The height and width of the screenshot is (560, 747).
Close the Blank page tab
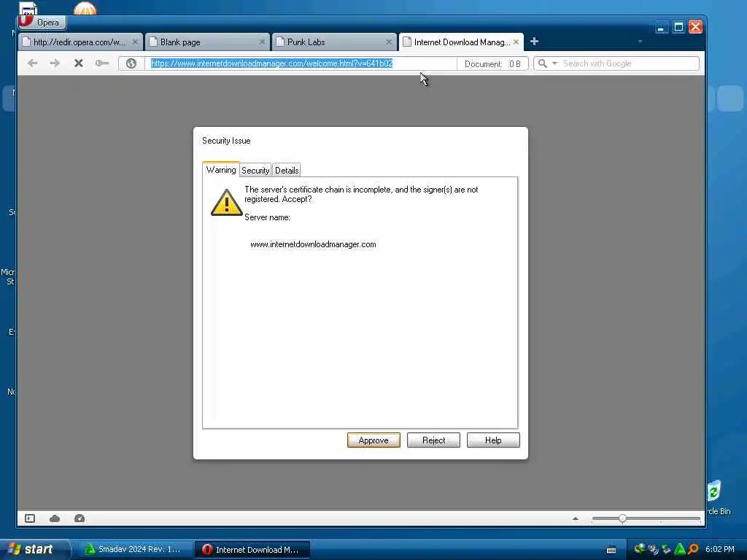262,42
